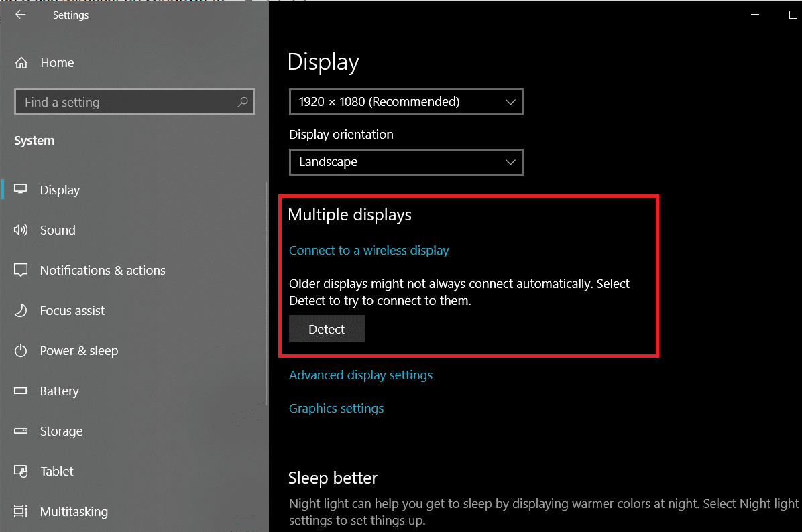Image resolution: width=802 pixels, height=532 pixels.
Task: Open Storage settings
Action: [x=134, y=431]
